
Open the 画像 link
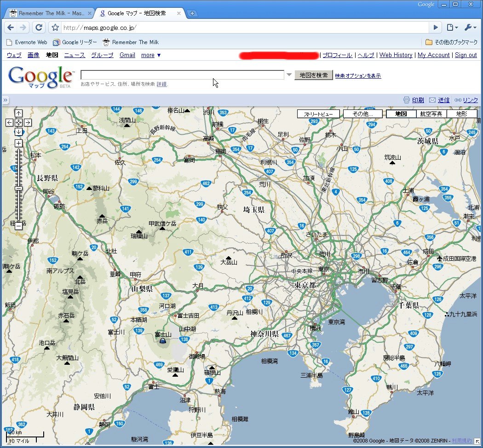[33, 55]
